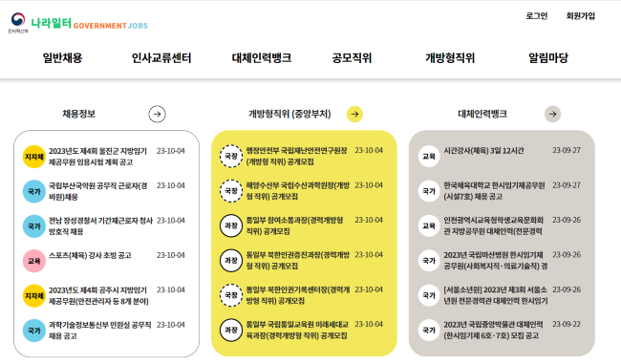Viewport: 621px width, 364px height.
Task: Click 국장 badge beside 북한인권기록센터장 posting
Action: point(231,295)
